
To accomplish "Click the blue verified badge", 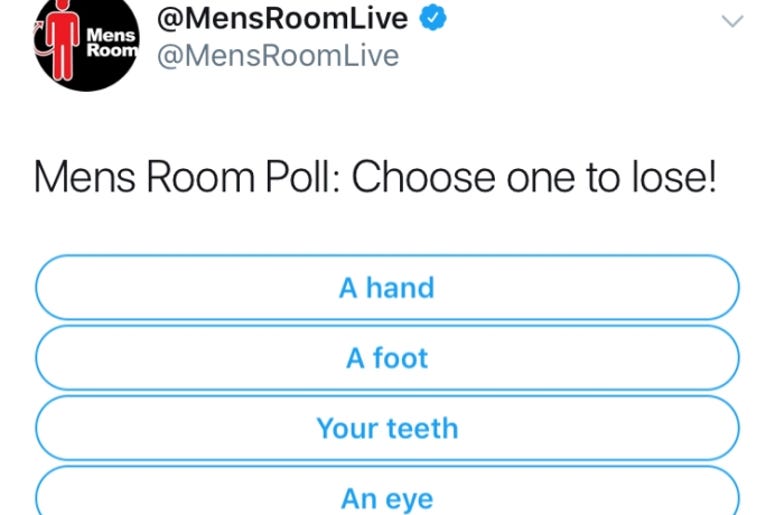I will (x=433, y=17).
